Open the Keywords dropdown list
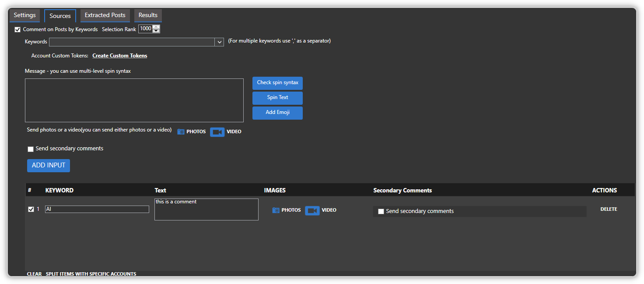 (x=219, y=42)
